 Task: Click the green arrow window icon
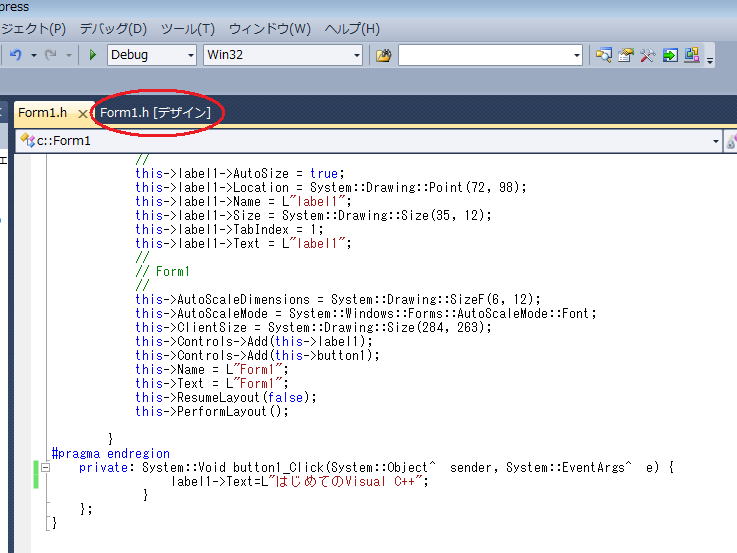click(x=670, y=55)
